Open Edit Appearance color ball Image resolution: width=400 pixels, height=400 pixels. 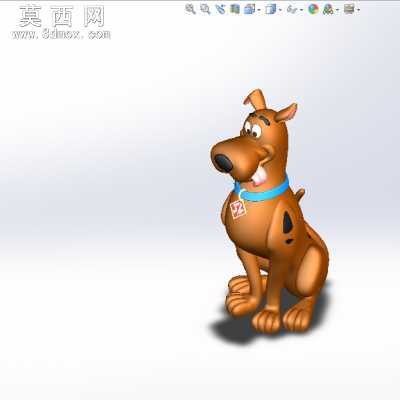(x=313, y=9)
